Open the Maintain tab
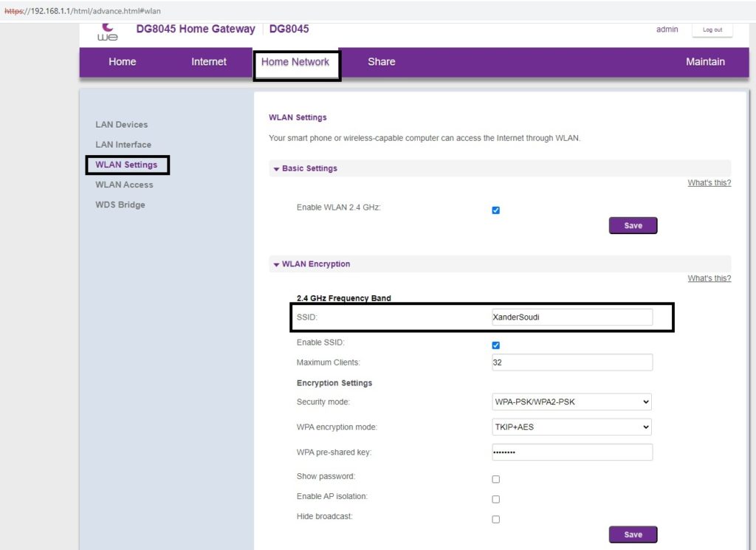Screen dimensions: 756x550 coord(705,62)
